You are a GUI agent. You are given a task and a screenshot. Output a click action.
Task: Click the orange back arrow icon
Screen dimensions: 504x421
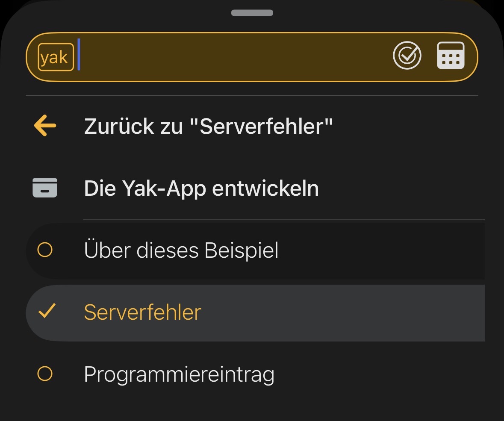pyautogui.click(x=45, y=126)
